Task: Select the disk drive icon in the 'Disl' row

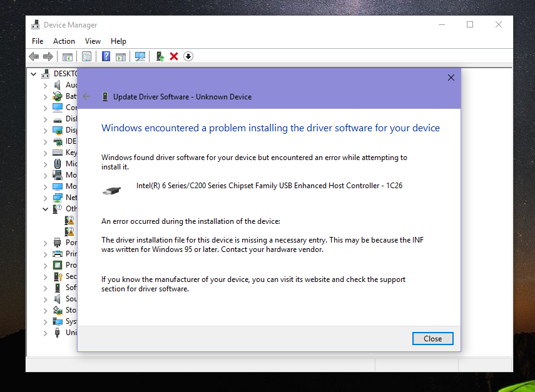Action: [58, 119]
